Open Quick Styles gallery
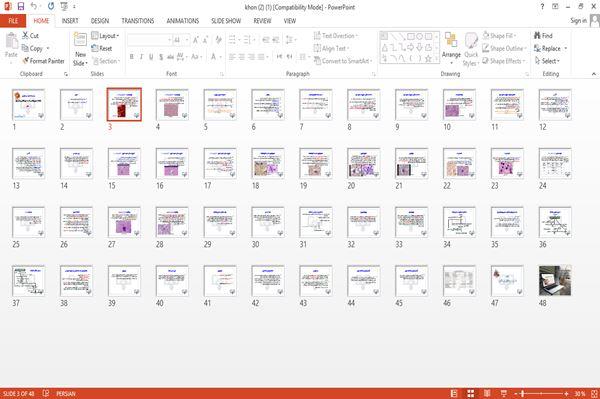The width and height of the screenshot is (600, 399). coord(471,50)
